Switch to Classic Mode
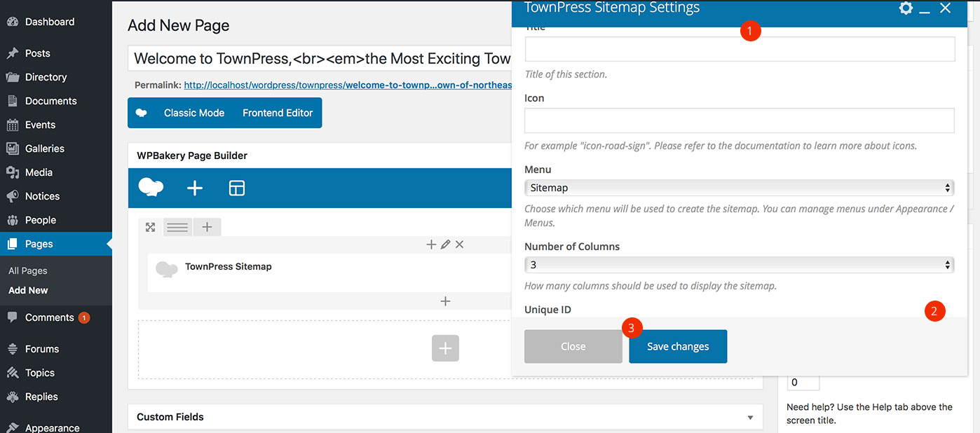 194,113
